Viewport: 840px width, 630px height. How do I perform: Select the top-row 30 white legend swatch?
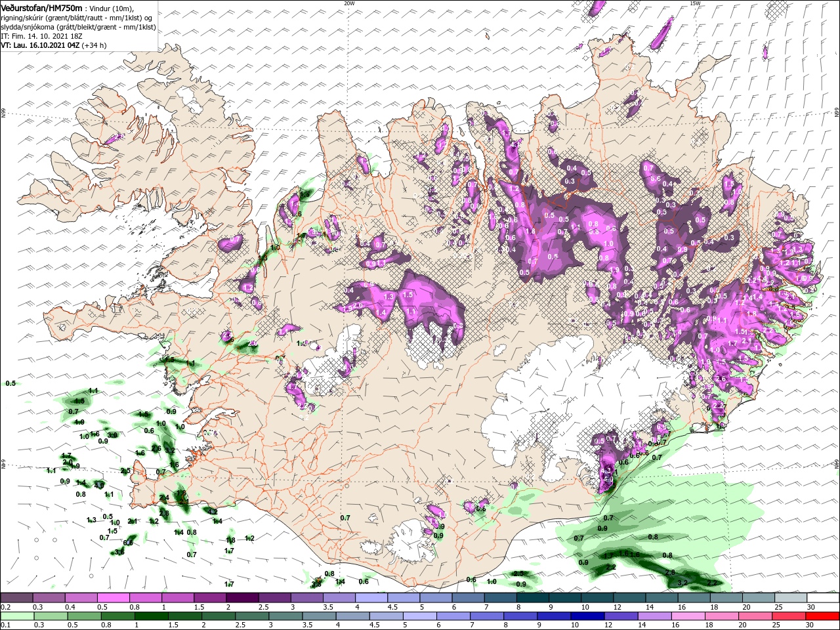(824, 598)
